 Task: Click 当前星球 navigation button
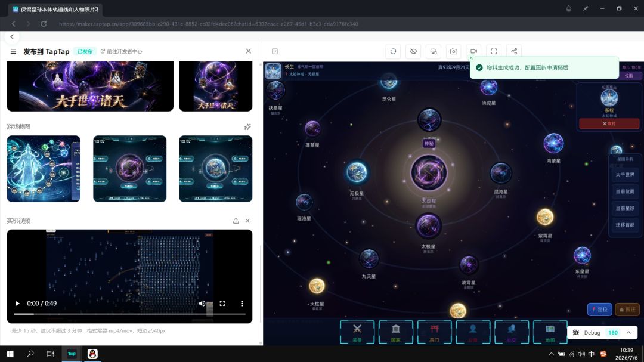click(x=625, y=208)
